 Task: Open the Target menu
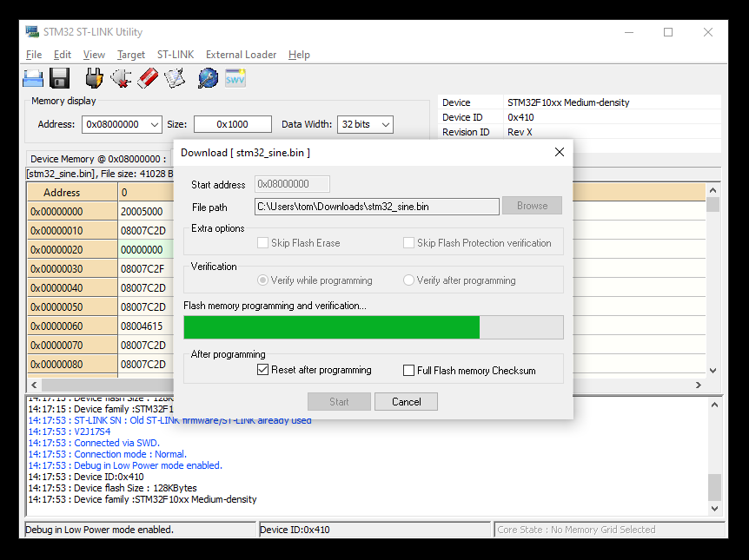click(x=131, y=55)
